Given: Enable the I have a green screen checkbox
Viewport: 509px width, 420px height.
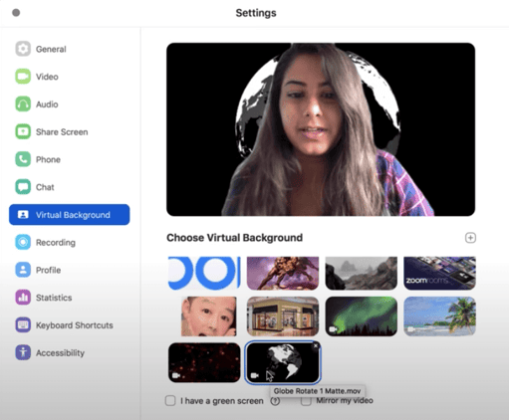Looking at the screenshot, I should coord(170,401).
